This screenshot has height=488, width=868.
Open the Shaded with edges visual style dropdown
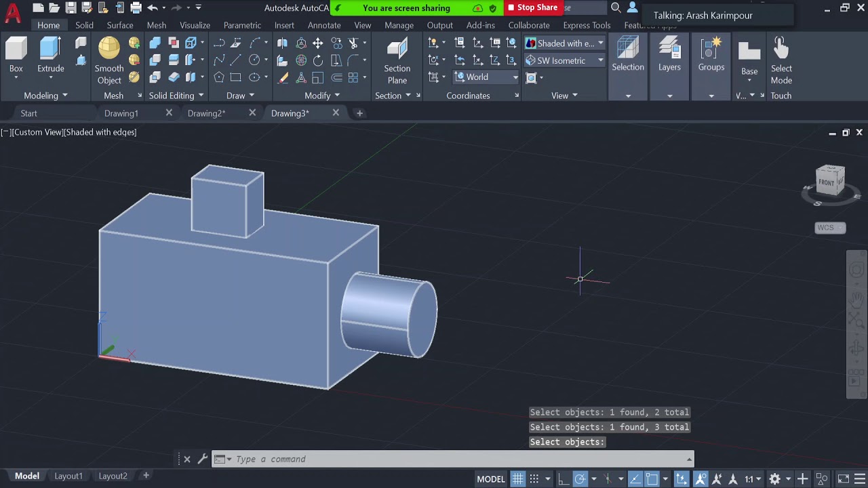(x=565, y=43)
